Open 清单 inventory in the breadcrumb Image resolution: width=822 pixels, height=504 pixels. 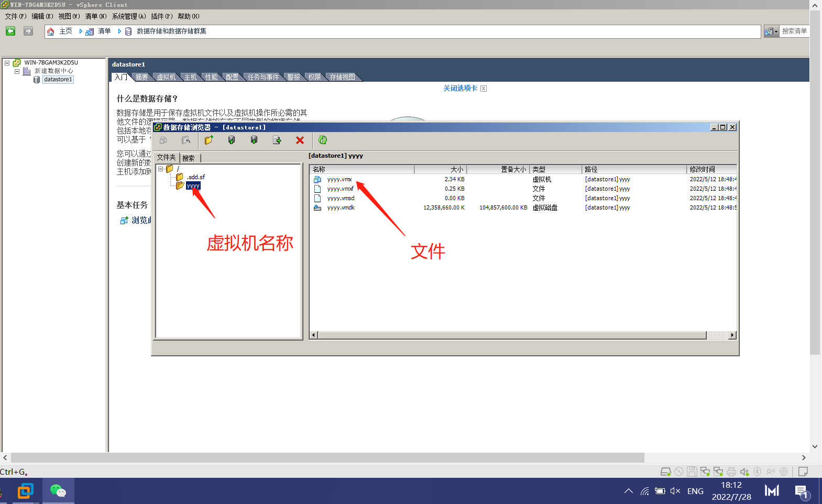point(104,31)
